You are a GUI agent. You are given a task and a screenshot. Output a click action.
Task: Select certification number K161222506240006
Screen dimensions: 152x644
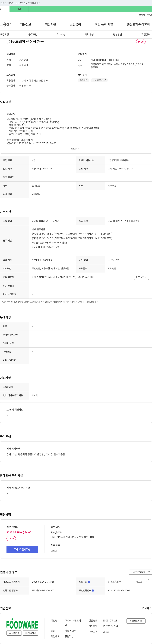click(119, 591)
